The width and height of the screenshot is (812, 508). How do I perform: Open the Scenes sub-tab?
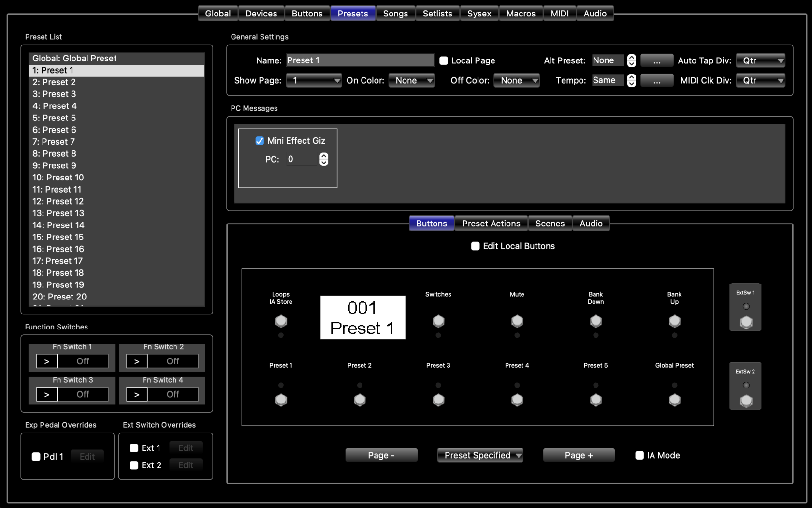click(550, 224)
